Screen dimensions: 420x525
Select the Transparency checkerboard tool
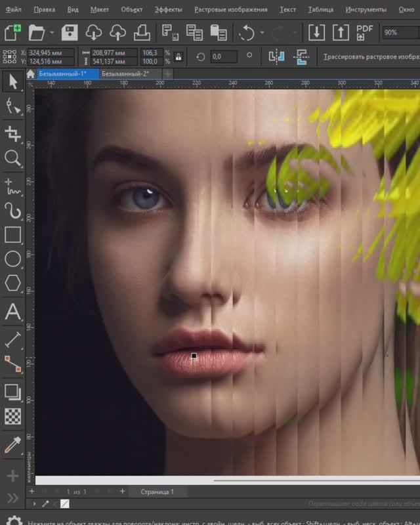[12, 416]
